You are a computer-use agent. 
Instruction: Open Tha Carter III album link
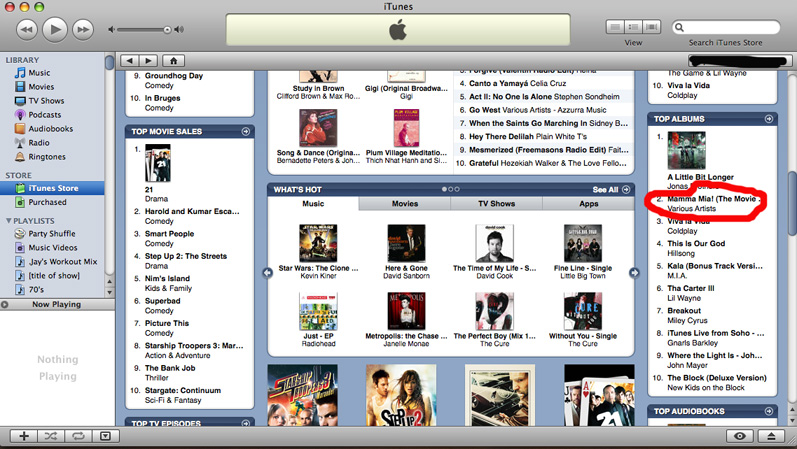coord(690,288)
